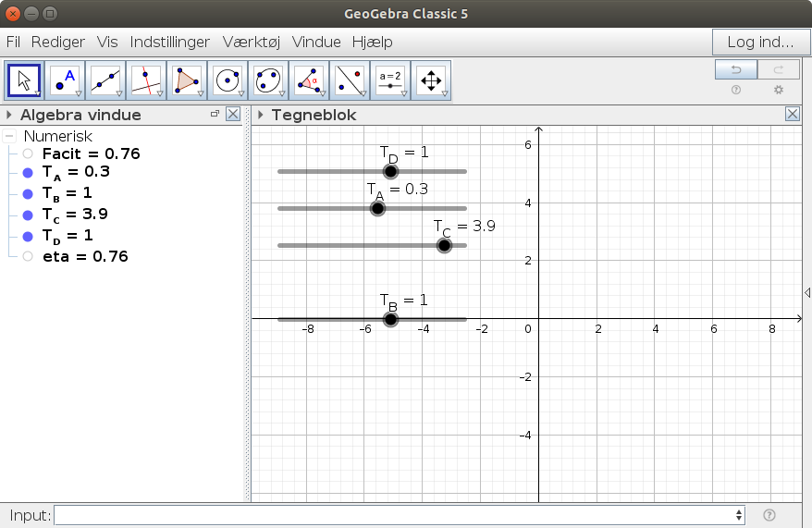Image resolution: width=812 pixels, height=528 pixels.
Task: Select the Point tool
Action: pos(65,80)
